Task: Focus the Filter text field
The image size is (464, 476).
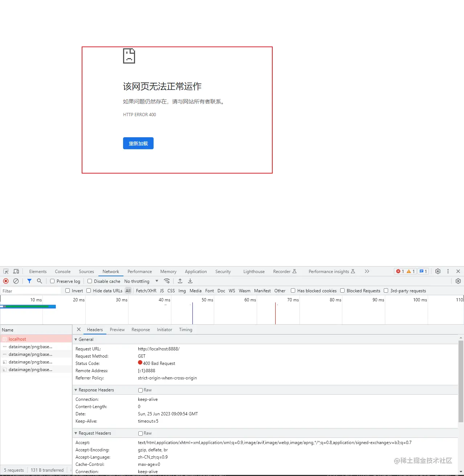Action: coord(31,291)
